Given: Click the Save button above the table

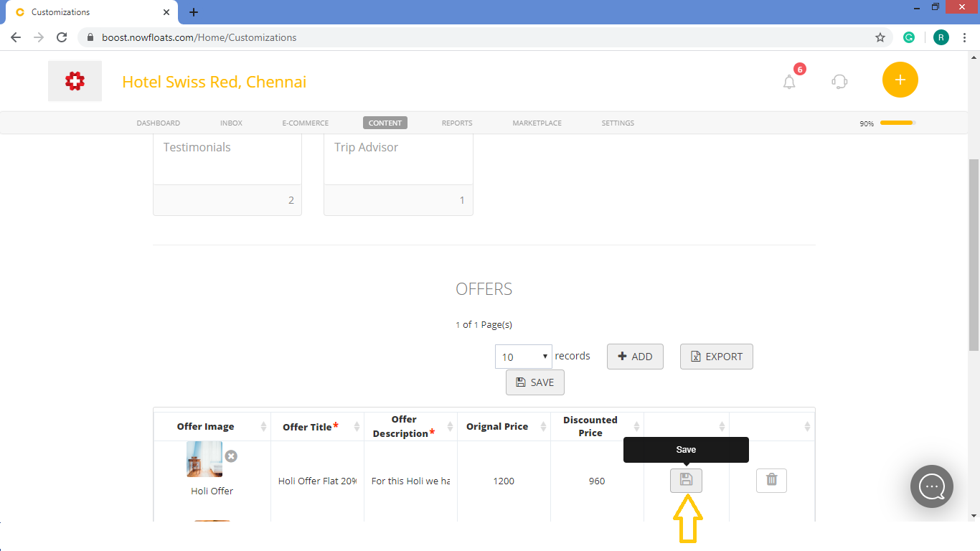Looking at the screenshot, I should pos(535,382).
